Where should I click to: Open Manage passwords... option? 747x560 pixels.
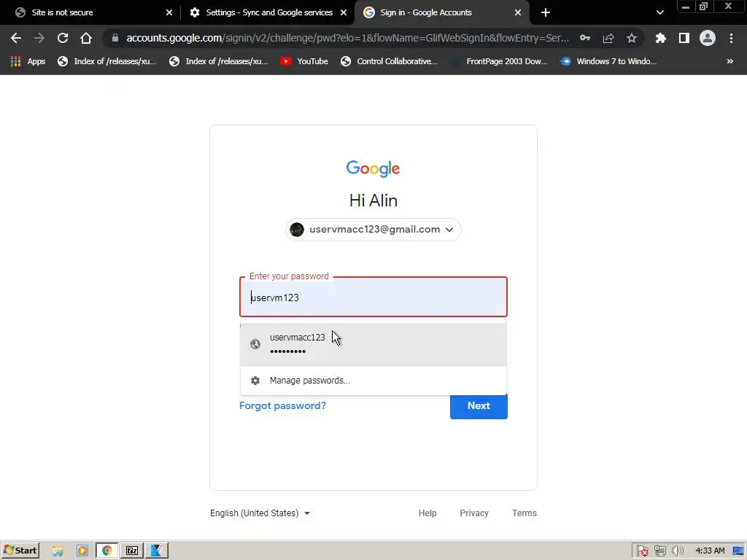click(x=373, y=381)
